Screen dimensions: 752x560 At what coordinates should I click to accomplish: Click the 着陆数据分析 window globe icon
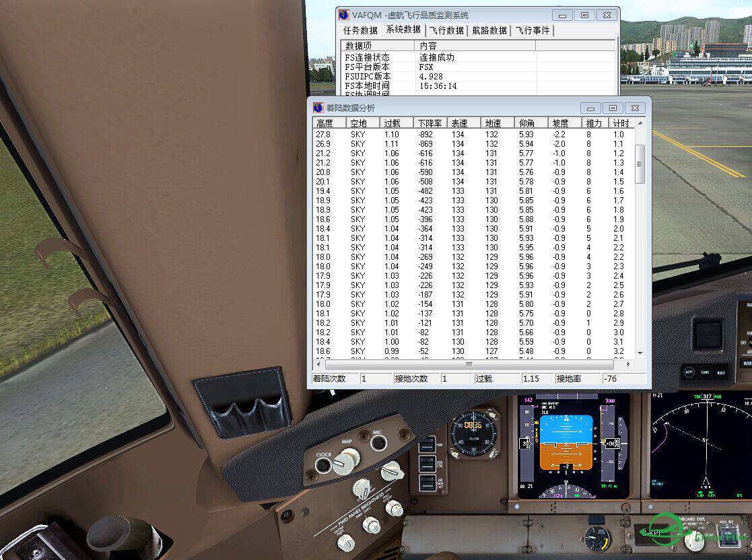pyautogui.click(x=317, y=108)
